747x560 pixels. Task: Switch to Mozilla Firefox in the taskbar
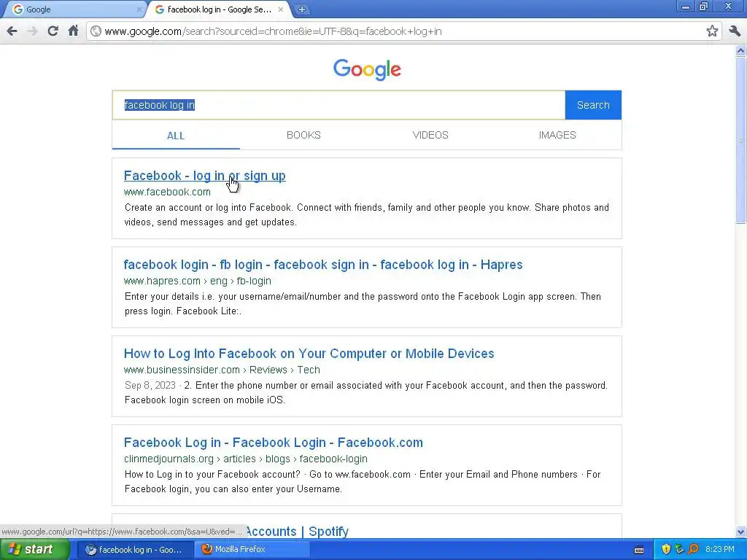pyautogui.click(x=252, y=550)
